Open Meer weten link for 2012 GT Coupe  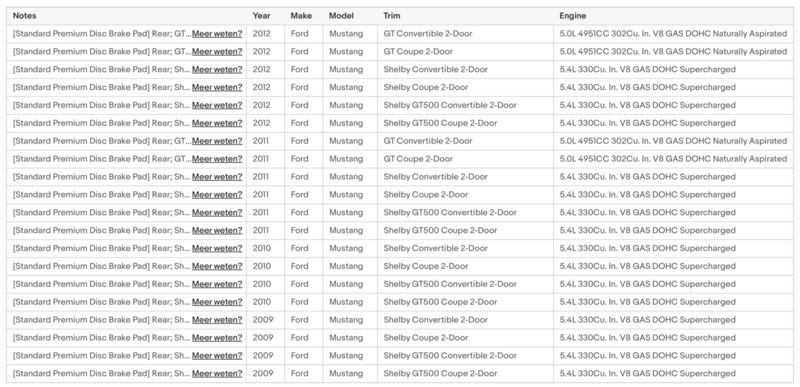[217, 51]
